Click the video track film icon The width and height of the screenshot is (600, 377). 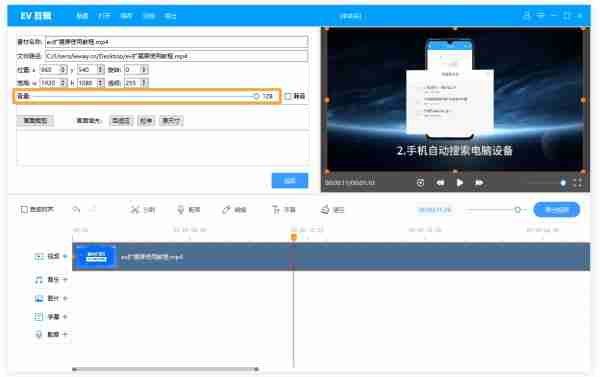(x=39, y=256)
